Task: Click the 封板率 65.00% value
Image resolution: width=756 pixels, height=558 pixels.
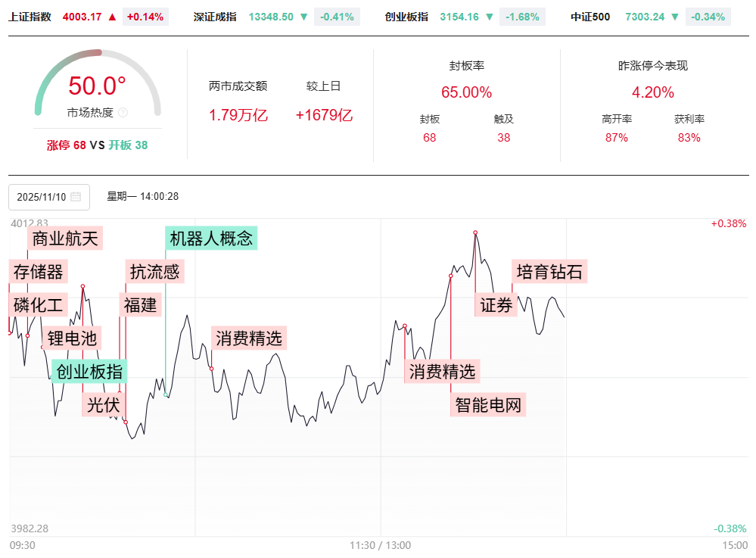Action: point(466,93)
